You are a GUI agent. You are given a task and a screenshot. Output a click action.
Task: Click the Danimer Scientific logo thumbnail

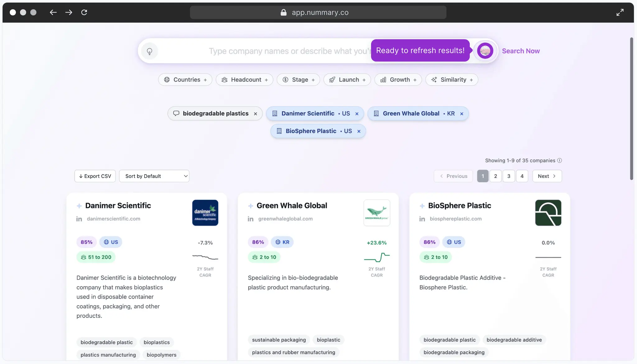coord(205,213)
